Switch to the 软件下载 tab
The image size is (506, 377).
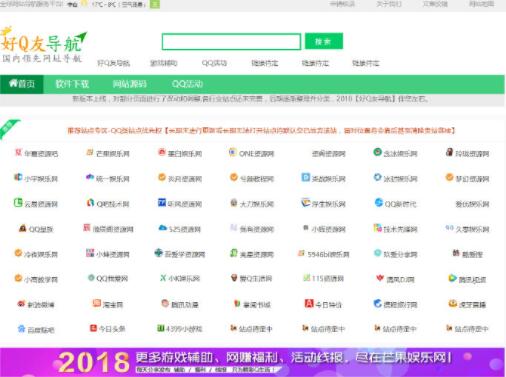(x=72, y=84)
